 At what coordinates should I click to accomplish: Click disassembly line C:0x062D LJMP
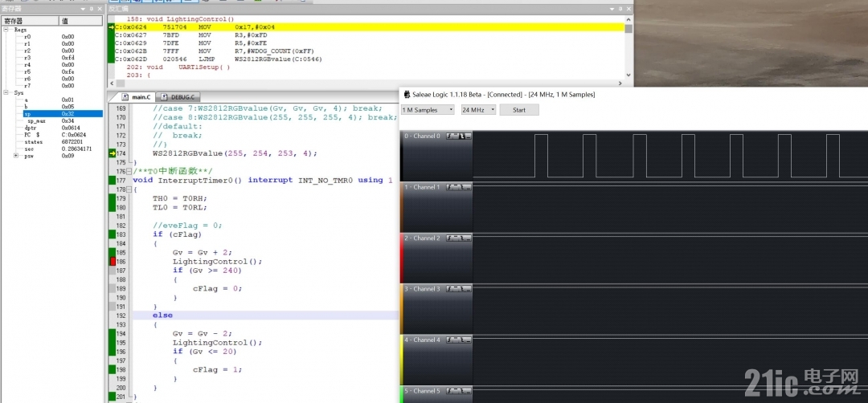(x=219, y=59)
